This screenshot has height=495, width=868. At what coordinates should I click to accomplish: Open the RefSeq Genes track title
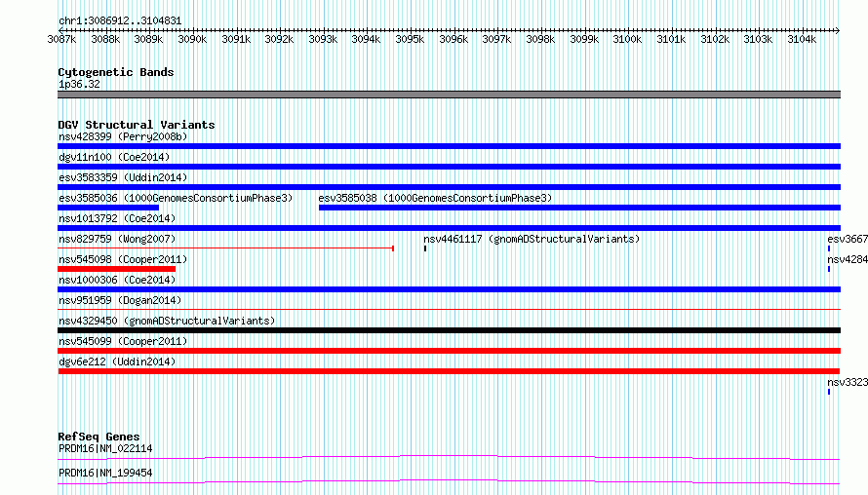[99, 437]
